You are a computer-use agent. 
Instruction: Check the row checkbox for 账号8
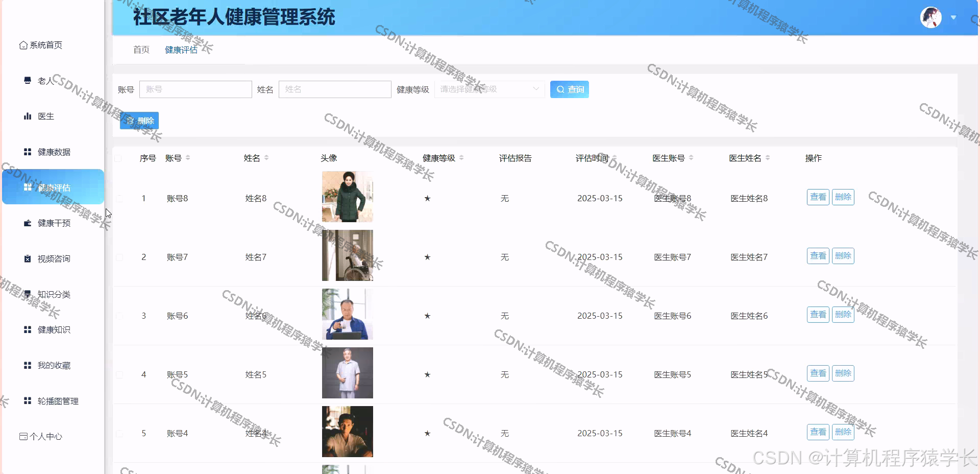(119, 198)
